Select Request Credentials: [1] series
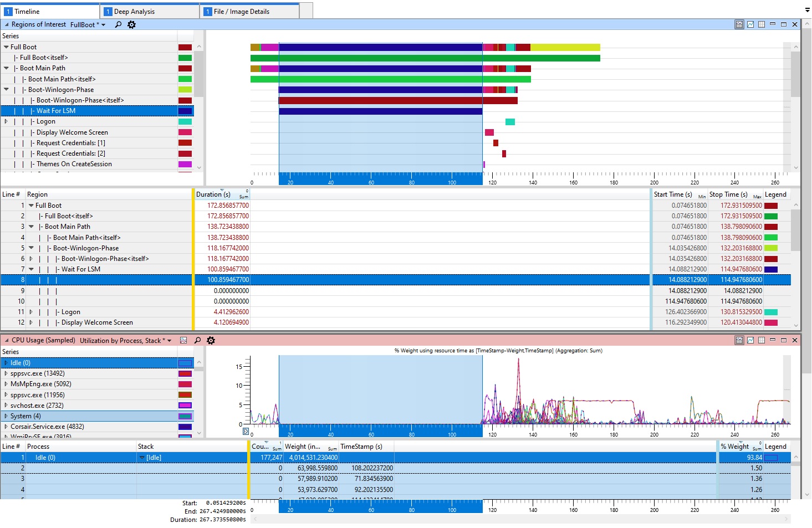 [98, 143]
